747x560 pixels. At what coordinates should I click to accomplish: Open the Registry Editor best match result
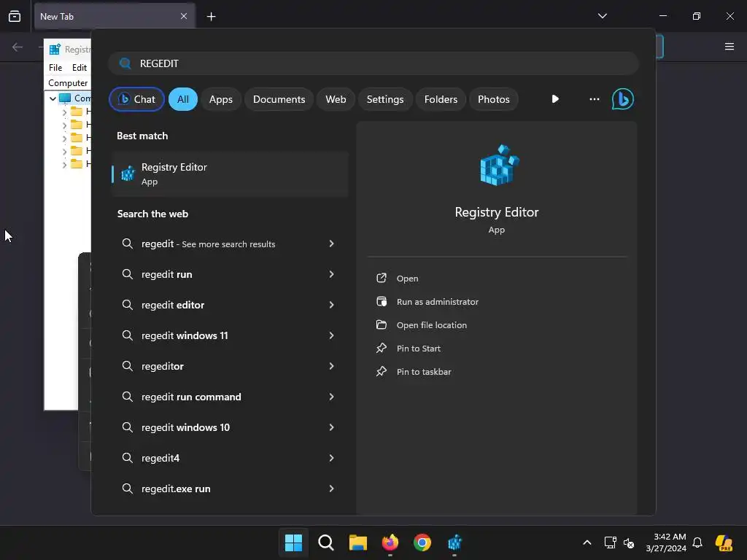point(230,174)
